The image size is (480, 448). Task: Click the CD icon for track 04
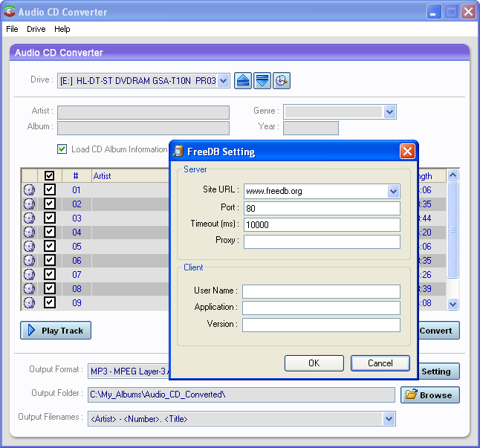click(30, 233)
